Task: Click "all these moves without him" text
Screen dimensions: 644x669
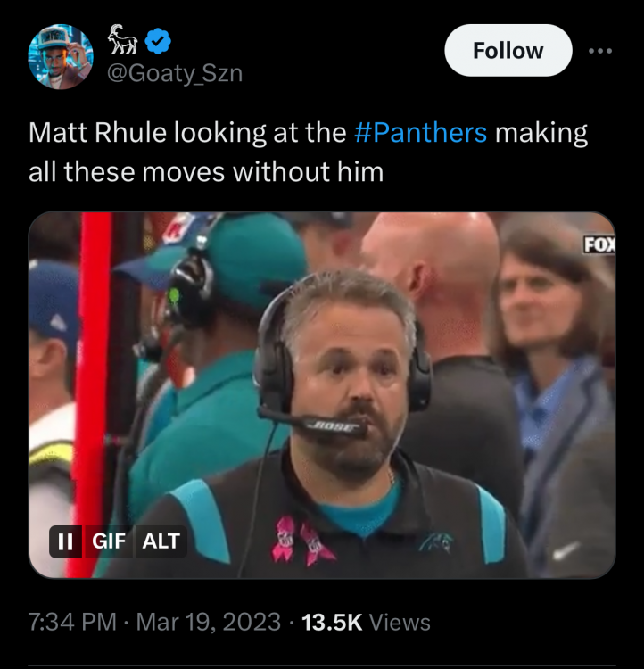Action: coord(206,171)
